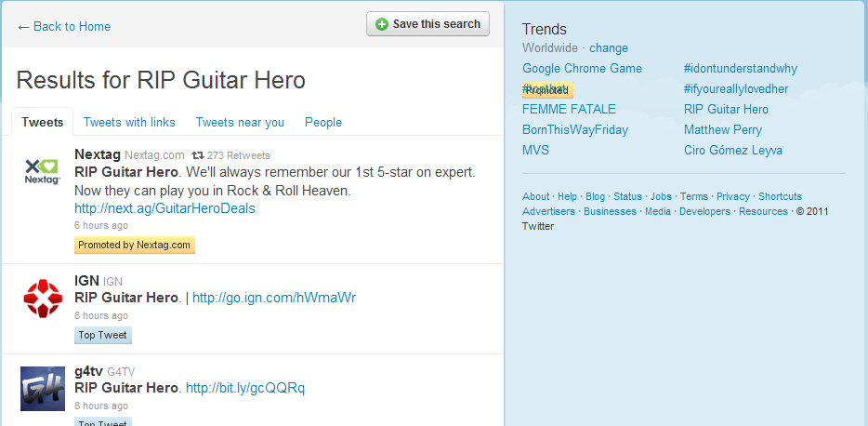The height and width of the screenshot is (426, 868).
Task: Open the Shortcuts footer link
Action: (x=780, y=196)
